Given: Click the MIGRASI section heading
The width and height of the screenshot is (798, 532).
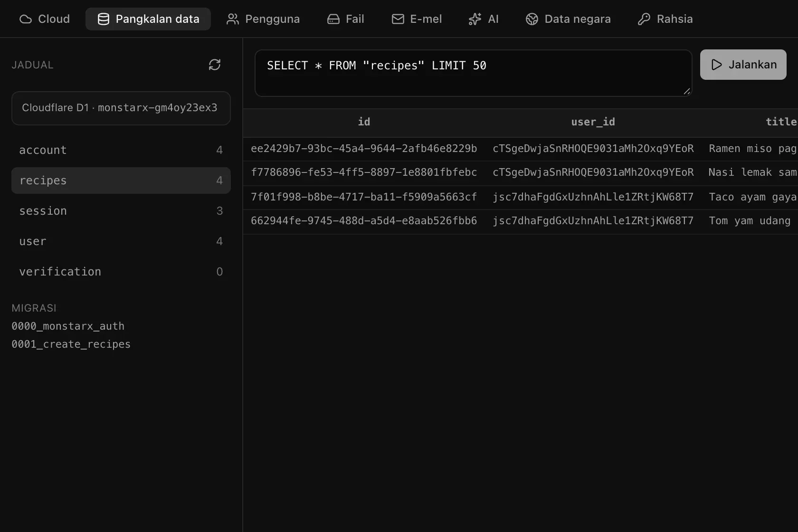Looking at the screenshot, I should click(x=34, y=308).
